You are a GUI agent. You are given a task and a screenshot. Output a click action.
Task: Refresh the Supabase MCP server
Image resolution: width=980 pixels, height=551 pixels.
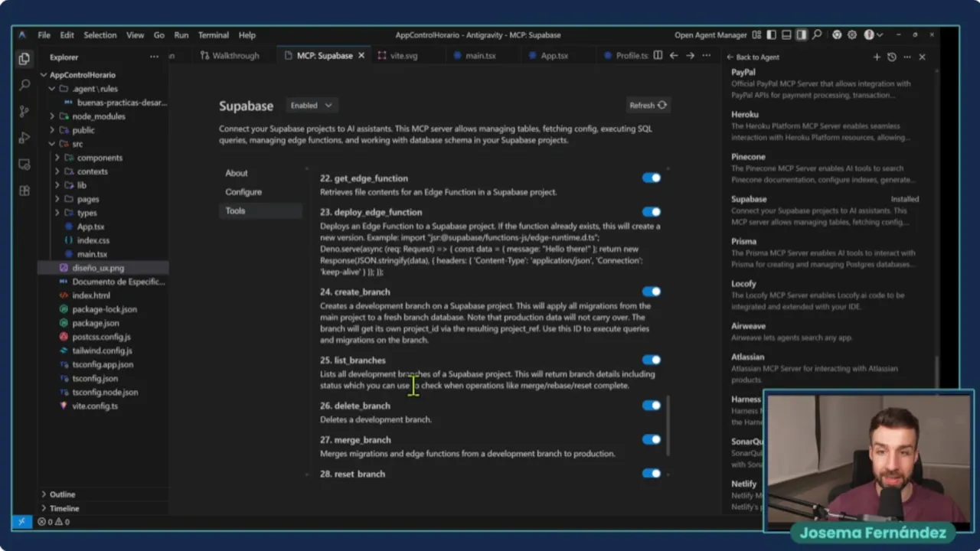[x=648, y=106]
